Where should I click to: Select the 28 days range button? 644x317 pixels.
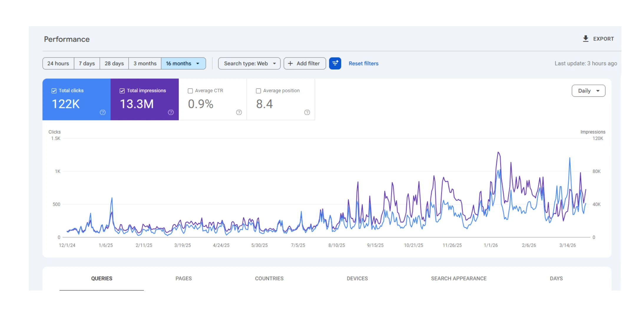click(x=114, y=63)
